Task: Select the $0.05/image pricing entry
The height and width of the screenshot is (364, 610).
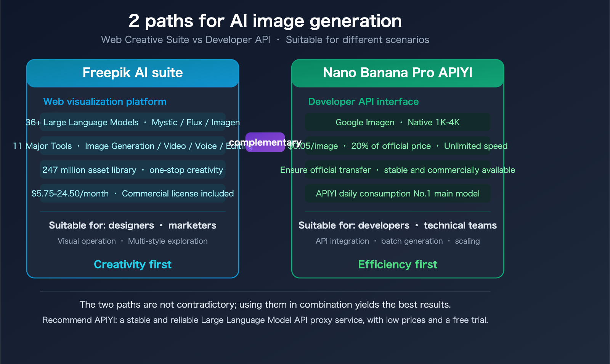Action: (x=398, y=146)
